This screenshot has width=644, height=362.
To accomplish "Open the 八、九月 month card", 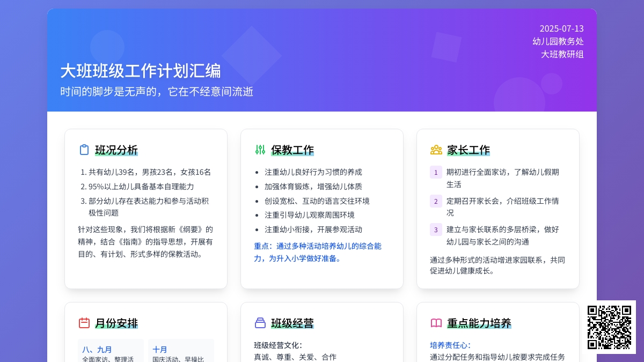I will pos(111,350).
